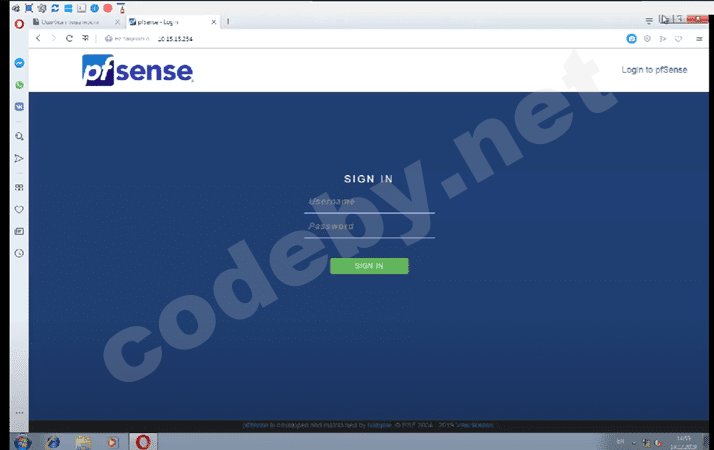
Task: Open My Flow in the sidebar
Action: [19, 159]
